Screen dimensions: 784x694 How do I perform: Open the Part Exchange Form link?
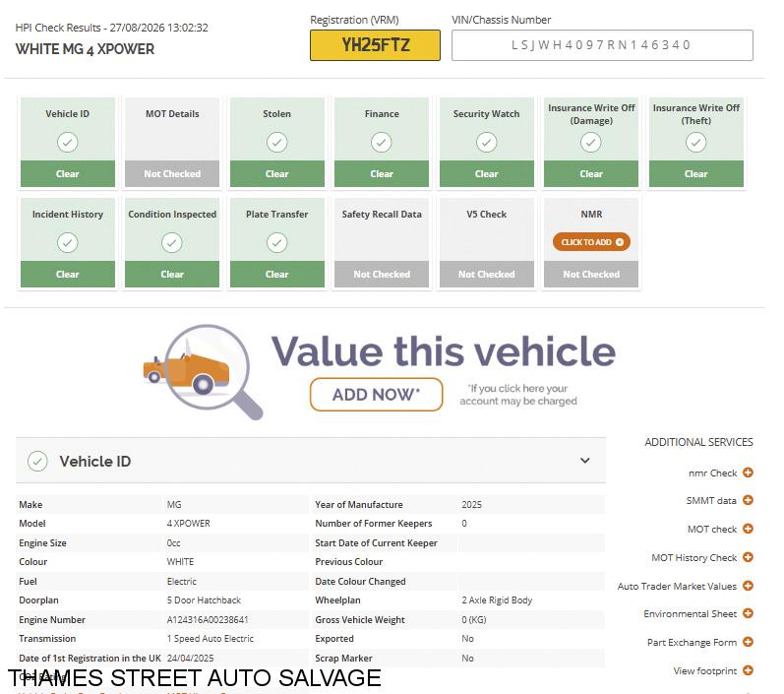tap(692, 642)
